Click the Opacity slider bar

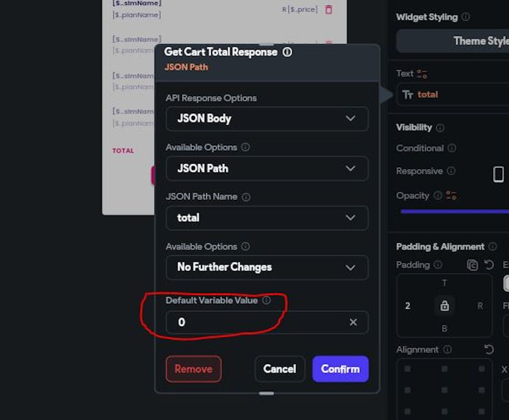point(455,212)
